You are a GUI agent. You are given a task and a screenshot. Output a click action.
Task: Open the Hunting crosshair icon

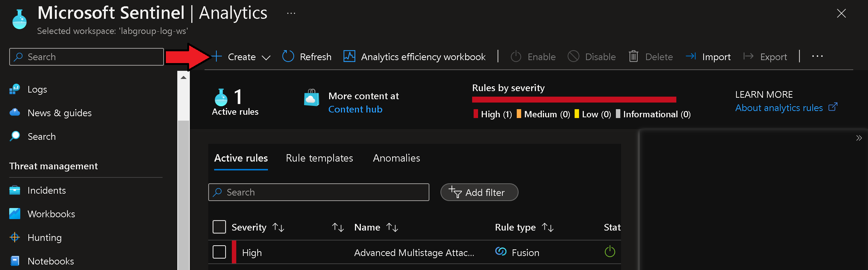(x=15, y=238)
